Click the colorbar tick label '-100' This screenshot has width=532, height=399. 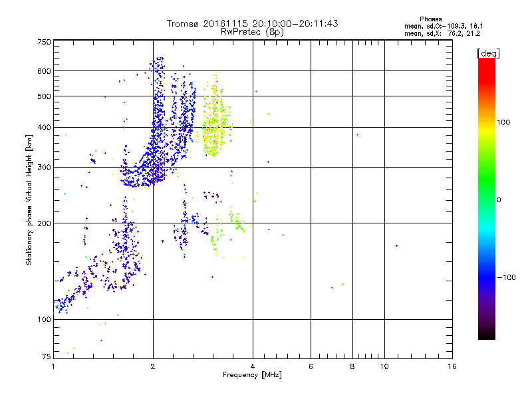pyautogui.click(x=507, y=277)
